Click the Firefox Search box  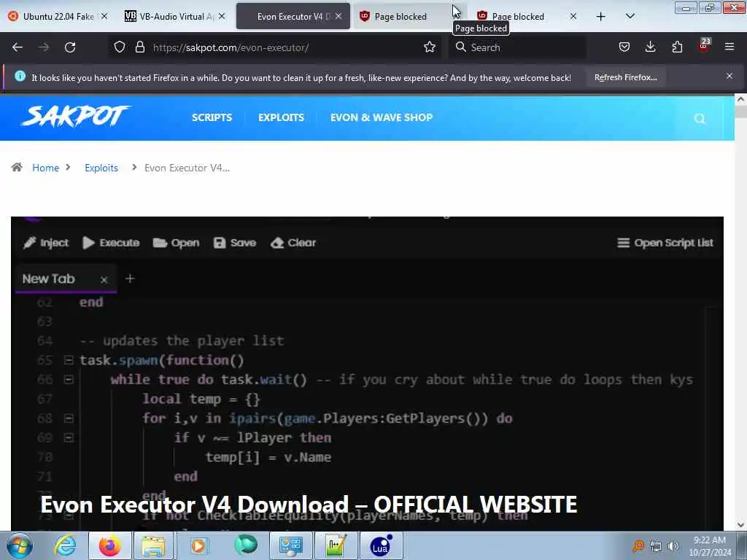(x=517, y=47)
